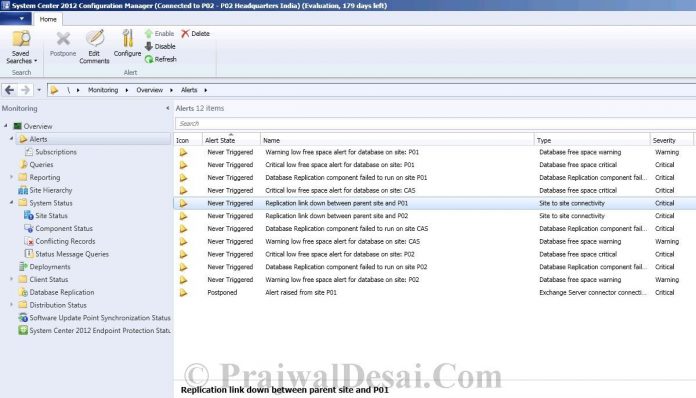Screen dimensions: 696x398
Task: Select Distribution Status in tree
Action: [58, 305]
